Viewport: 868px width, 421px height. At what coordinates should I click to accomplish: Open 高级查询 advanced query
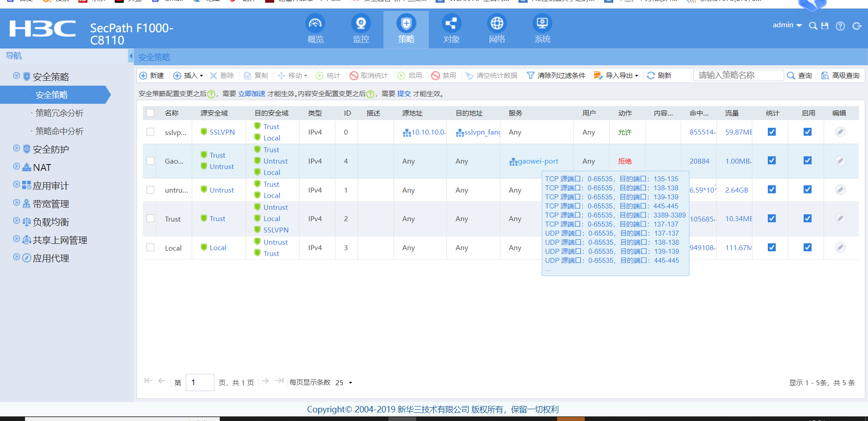(x=841, y=76)
